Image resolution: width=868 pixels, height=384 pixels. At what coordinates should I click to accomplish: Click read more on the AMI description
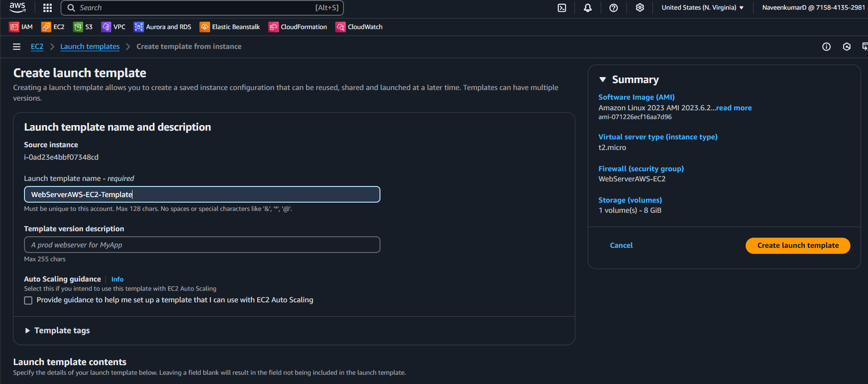point(734,108)
